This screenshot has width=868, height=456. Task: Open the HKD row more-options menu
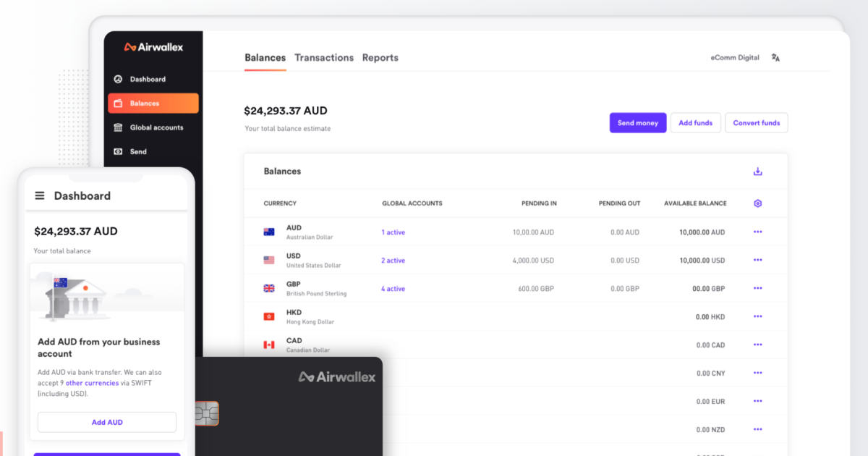pos(758,316)
